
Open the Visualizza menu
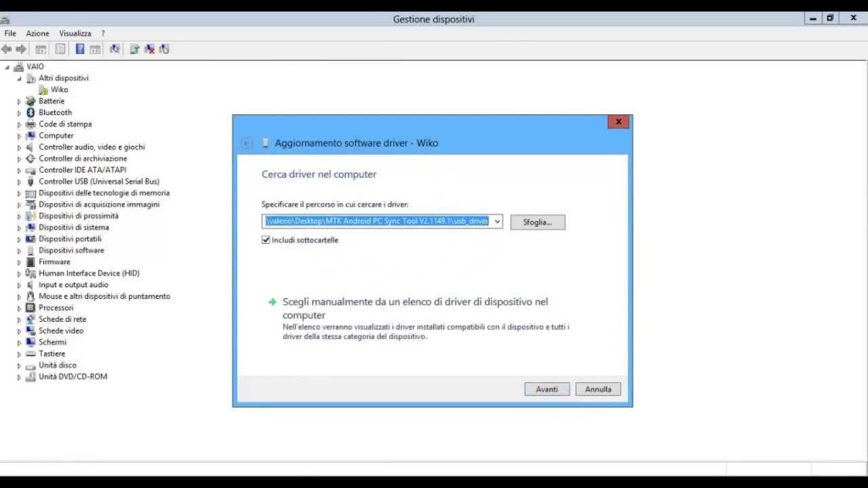[x=75, y=33]
